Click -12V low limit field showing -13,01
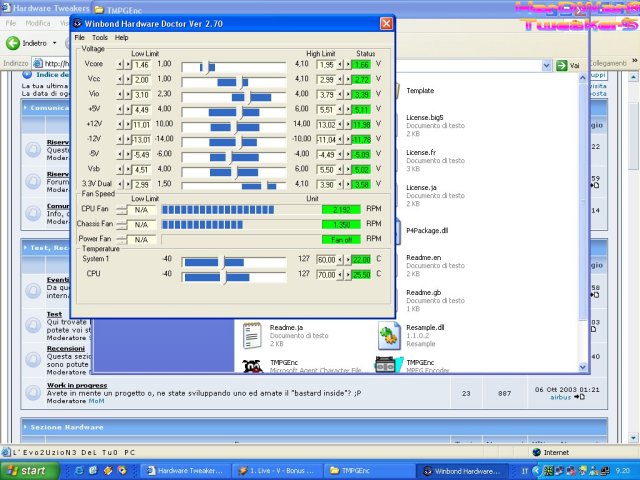 [141, 140]
